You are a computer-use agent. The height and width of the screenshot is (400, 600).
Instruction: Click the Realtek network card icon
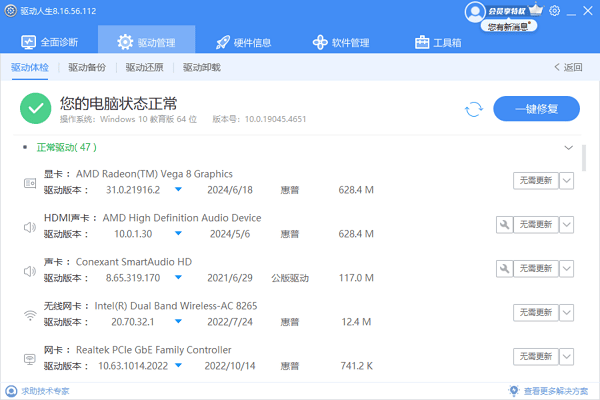tap(30, 359)
